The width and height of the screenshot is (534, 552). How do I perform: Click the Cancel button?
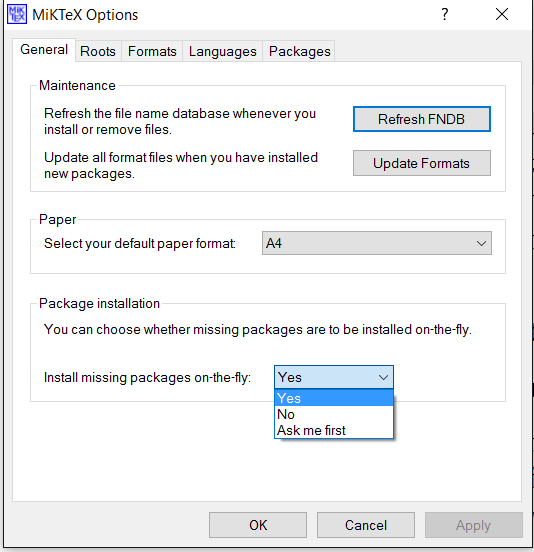pos(366,525)
